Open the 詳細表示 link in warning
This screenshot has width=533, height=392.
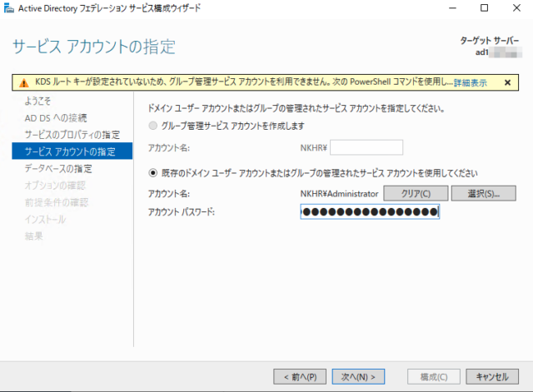click(471, 82)
